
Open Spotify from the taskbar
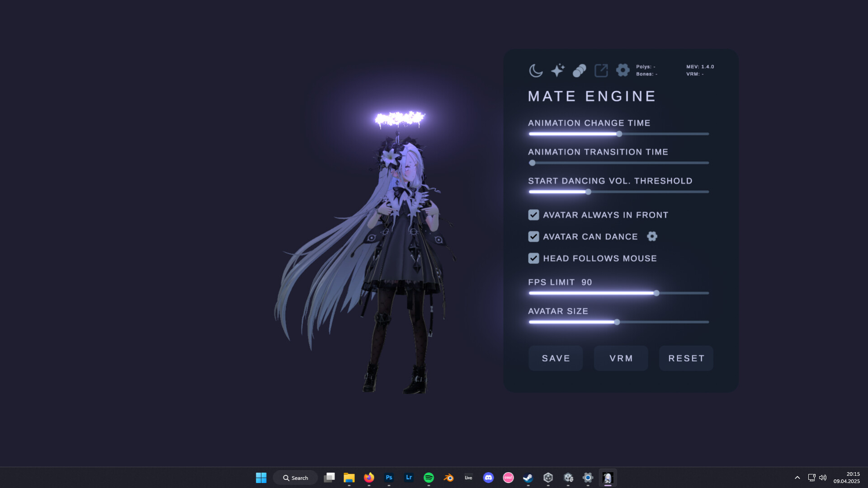coord(428,478)
